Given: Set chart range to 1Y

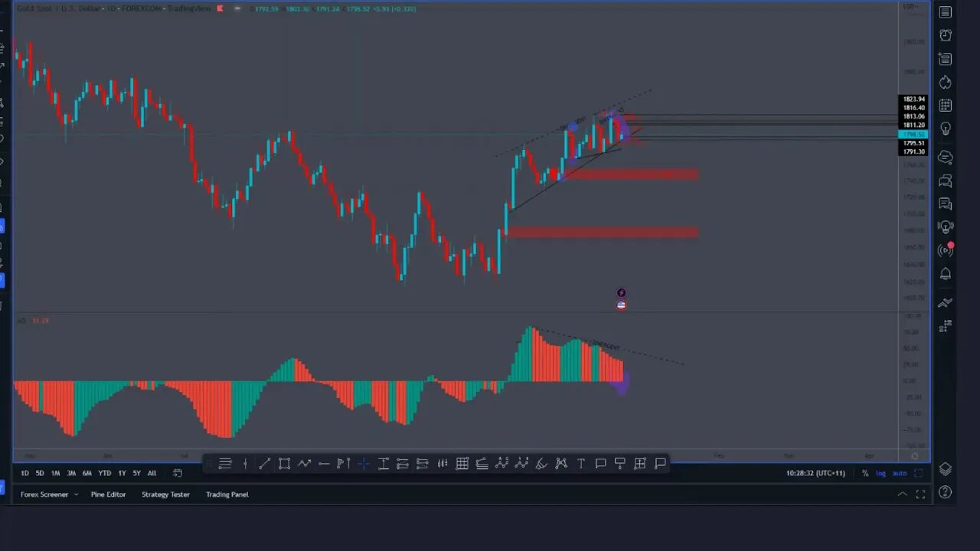Looking at the screenshot, I should [x=122, y=473].
